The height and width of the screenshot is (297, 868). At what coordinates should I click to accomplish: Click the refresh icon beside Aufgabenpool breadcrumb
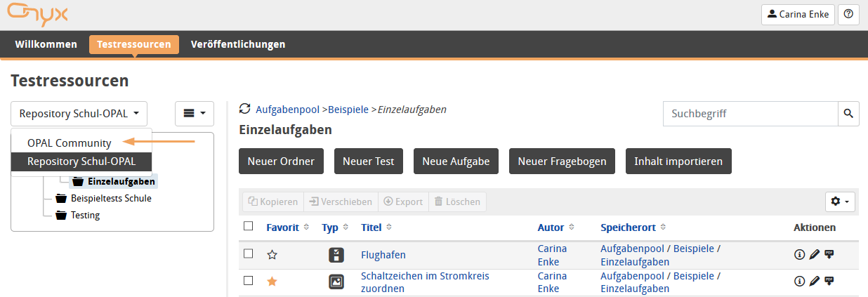point(244,109)
